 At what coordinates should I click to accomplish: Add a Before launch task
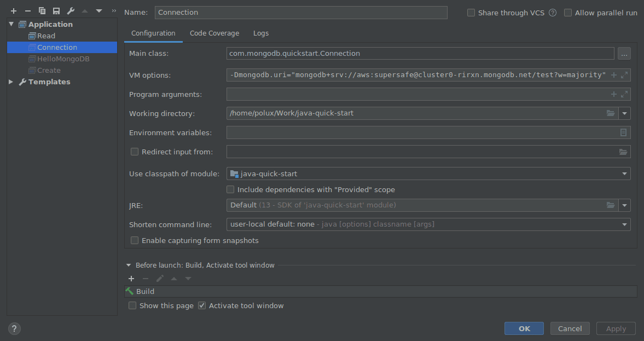coord(131,279)
